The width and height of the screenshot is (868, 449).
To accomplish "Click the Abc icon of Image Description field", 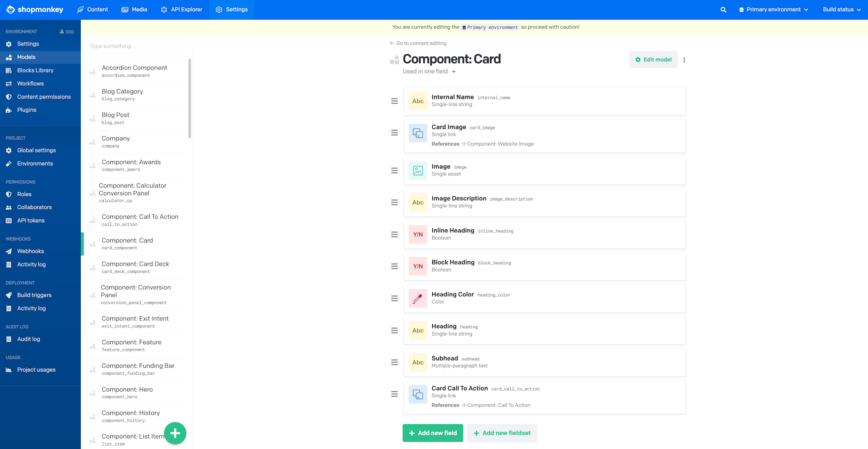I will pos(418,202).
